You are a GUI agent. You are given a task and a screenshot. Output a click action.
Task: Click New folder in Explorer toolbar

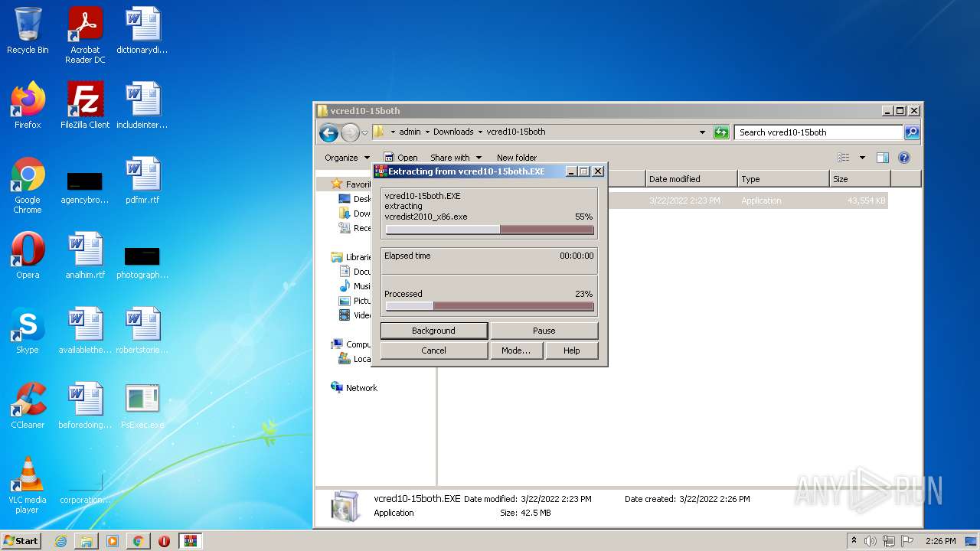[517, 158]
